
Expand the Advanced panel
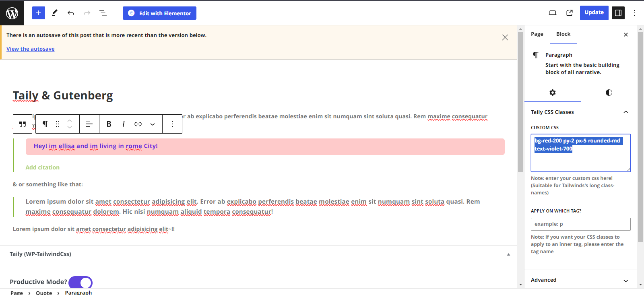pos(581,280)
